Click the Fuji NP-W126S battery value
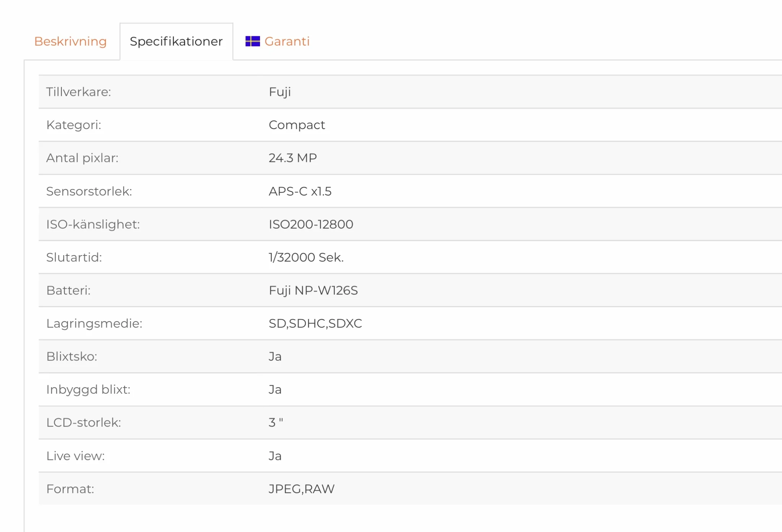 click(x=313, y=291)
